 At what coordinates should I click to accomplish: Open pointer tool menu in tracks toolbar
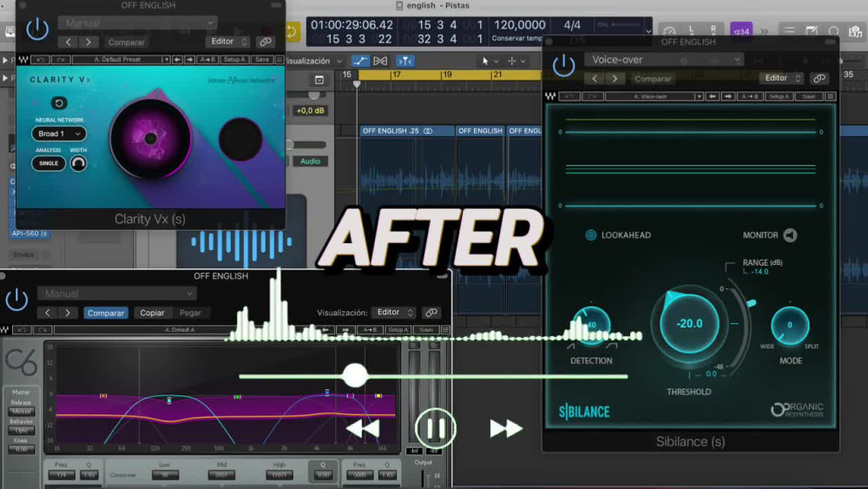(489, 61)
